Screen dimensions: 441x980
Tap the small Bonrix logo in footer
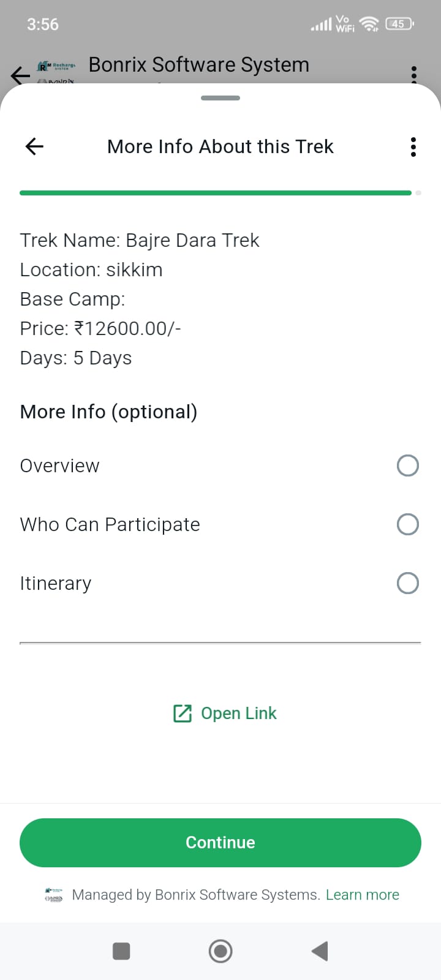click(x=54, y=895)
